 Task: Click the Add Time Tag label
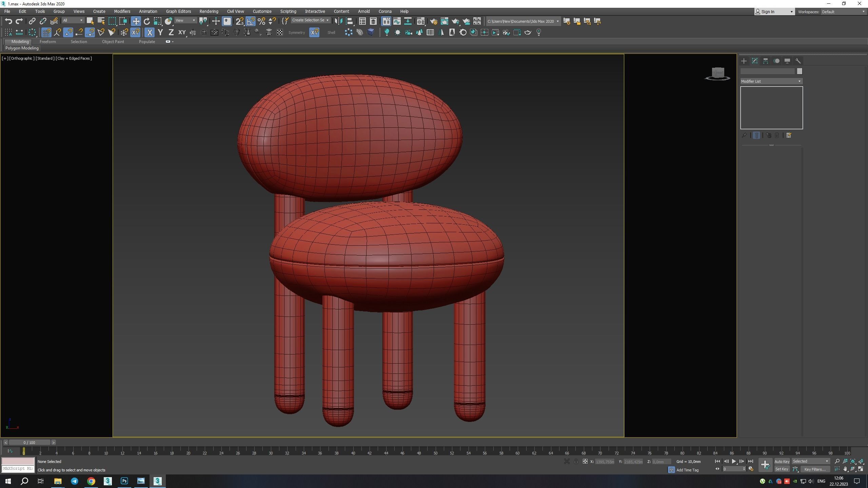coord(687,470)
